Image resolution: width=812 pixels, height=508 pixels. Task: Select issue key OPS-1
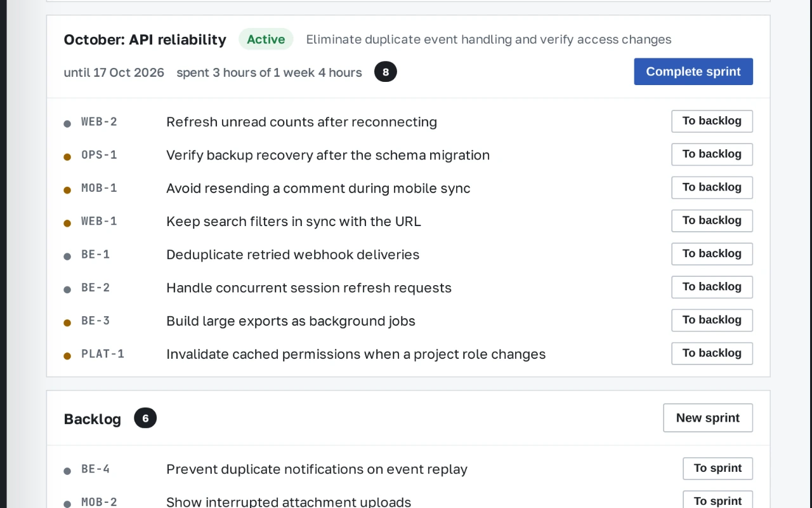(x=99, y=155)
